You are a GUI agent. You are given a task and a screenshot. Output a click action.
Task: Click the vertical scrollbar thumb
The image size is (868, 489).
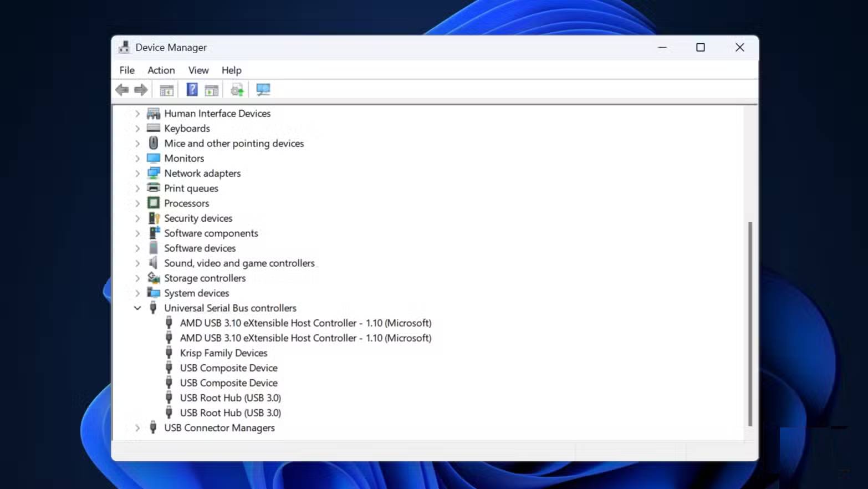[750, 323]
